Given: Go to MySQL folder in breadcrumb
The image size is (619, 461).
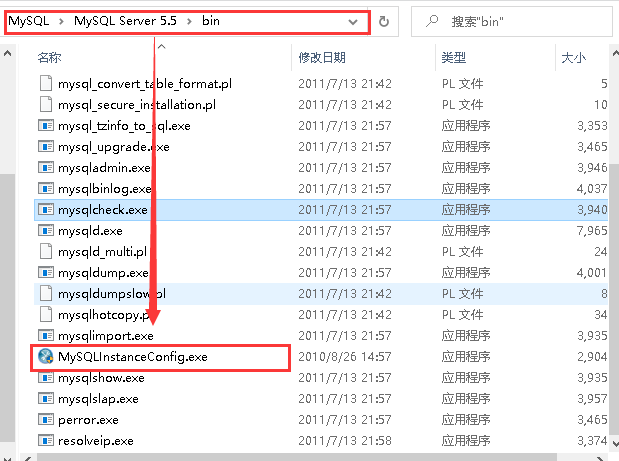Looking at the screenshot, I should pos(28,21).
